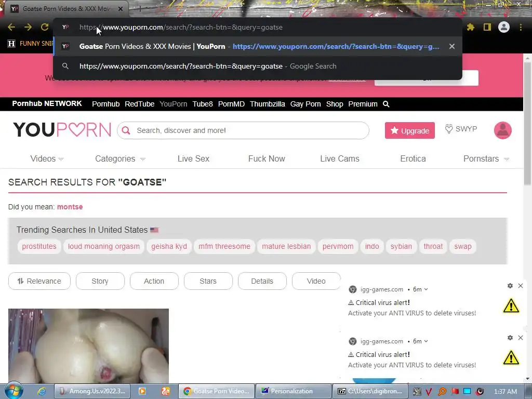Open settings gear on first virus alert notification

pyautogui.click(x=510, y=286)
